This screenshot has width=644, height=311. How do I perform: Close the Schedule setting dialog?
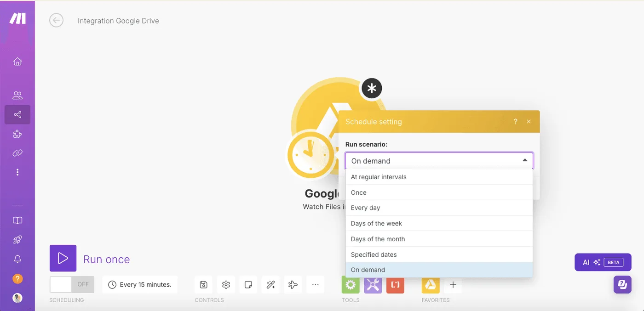pos(529,122)
